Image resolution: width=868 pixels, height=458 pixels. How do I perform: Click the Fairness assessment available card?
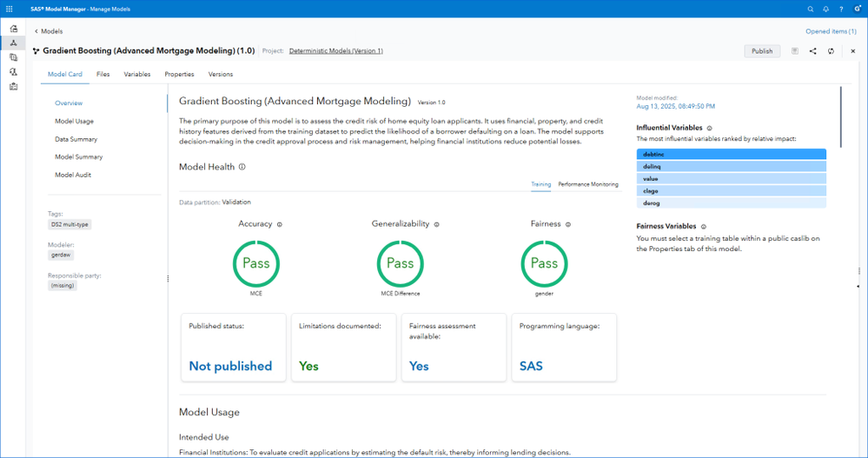(454, 348)
